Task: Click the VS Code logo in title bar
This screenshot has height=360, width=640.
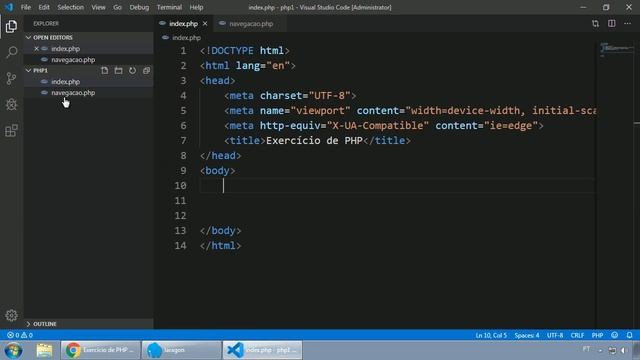Action: click(9, 7)
